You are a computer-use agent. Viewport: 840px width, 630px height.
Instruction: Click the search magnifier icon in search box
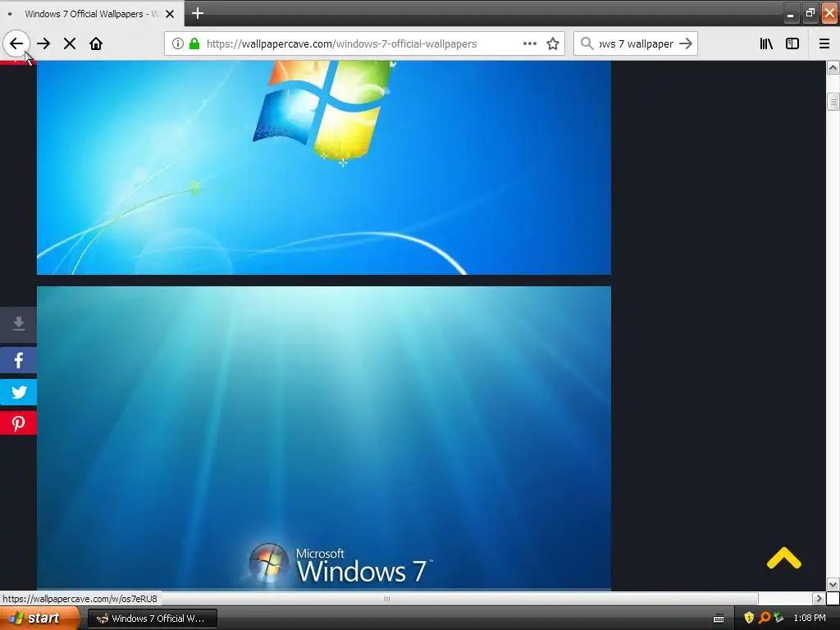pyautogui.click(x=587, y=43)
